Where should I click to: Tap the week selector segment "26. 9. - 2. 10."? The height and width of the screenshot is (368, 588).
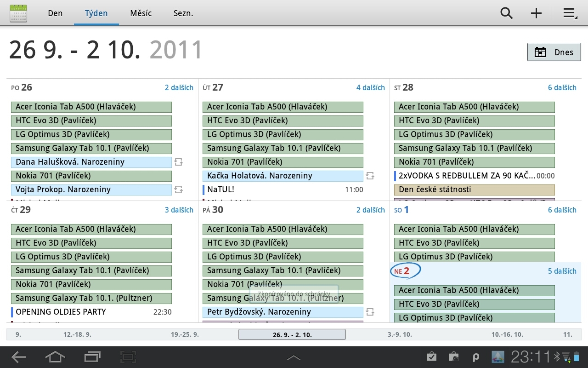coord(293,334)
